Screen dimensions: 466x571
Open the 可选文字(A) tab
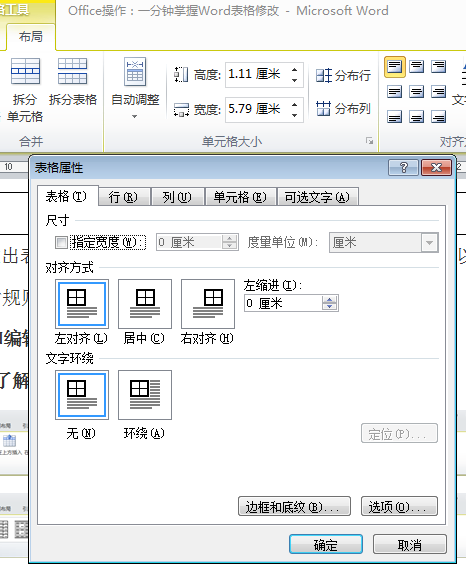tap(317, 197)
